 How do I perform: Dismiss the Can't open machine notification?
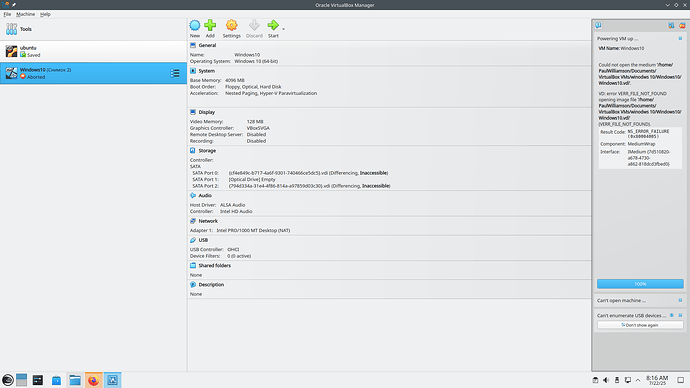point(680,300)
